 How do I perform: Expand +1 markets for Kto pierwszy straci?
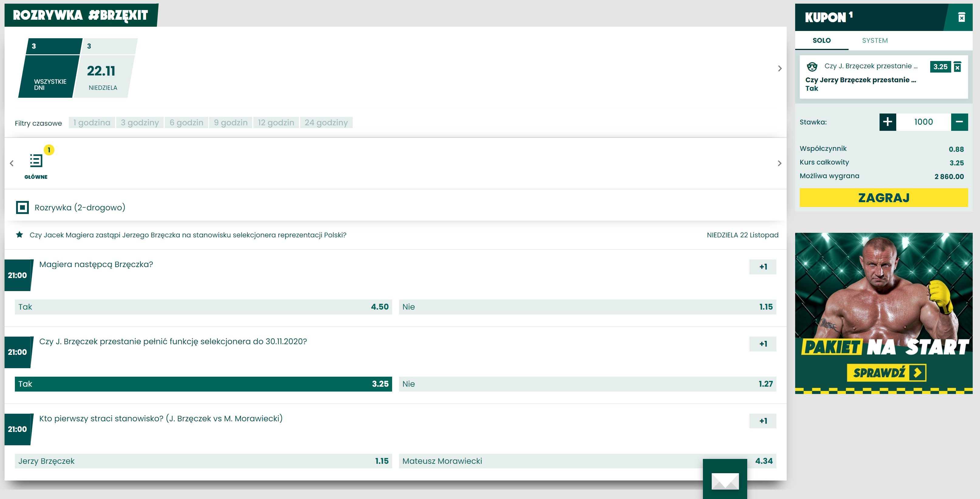click(763, 421)
